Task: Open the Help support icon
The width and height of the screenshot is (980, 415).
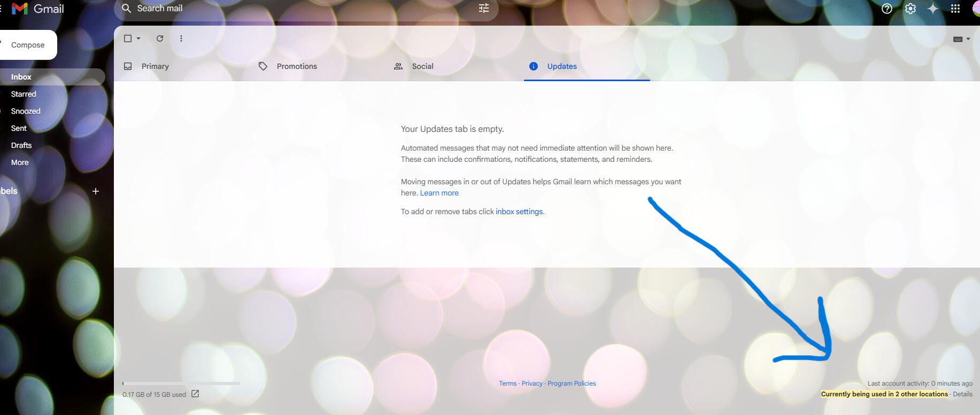Action: (887, 9)
